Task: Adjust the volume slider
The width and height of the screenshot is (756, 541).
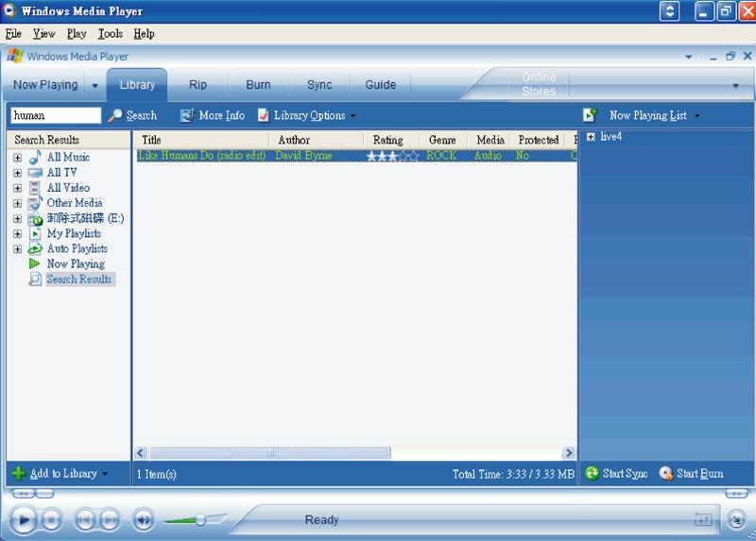Action: point(200,520)
